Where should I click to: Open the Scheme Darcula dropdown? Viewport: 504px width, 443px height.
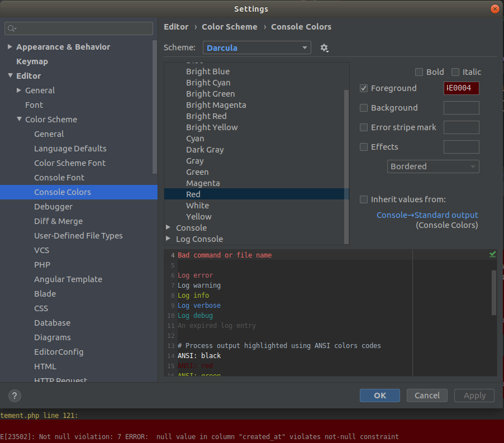[256, 47]
